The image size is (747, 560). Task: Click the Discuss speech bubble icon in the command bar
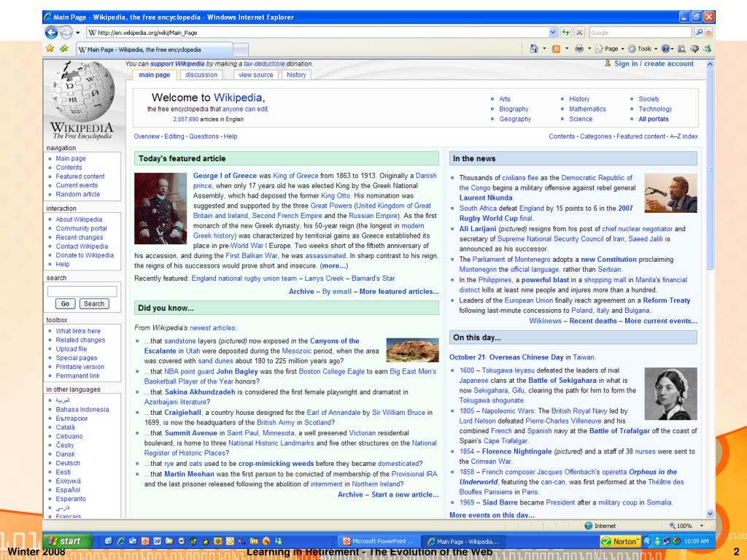click(x=694, y=49)
